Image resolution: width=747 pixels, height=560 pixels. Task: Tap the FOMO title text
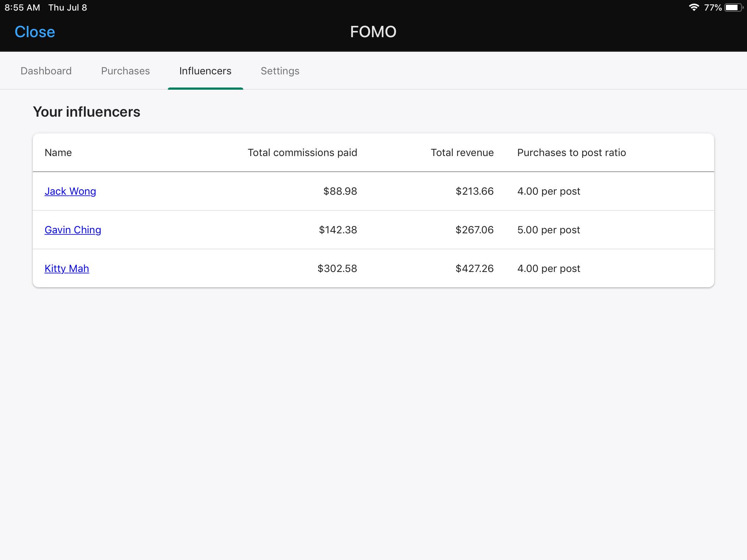coord(373,32)
